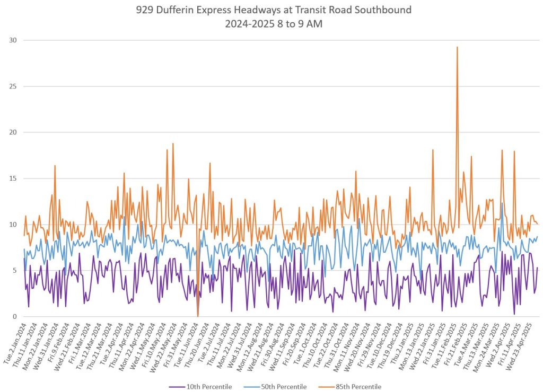Click the orange dip to zero in June 2024
This screenshot has height=392, width=543.
pos(198,316)
